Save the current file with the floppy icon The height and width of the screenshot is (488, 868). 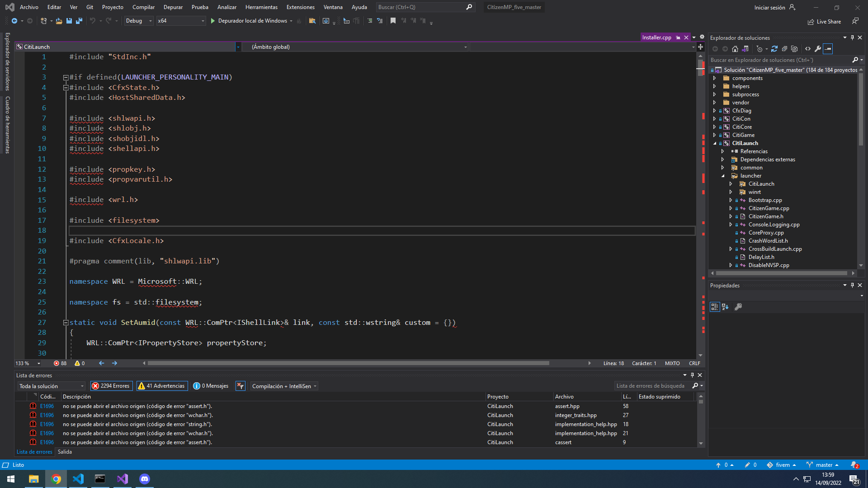69,21
